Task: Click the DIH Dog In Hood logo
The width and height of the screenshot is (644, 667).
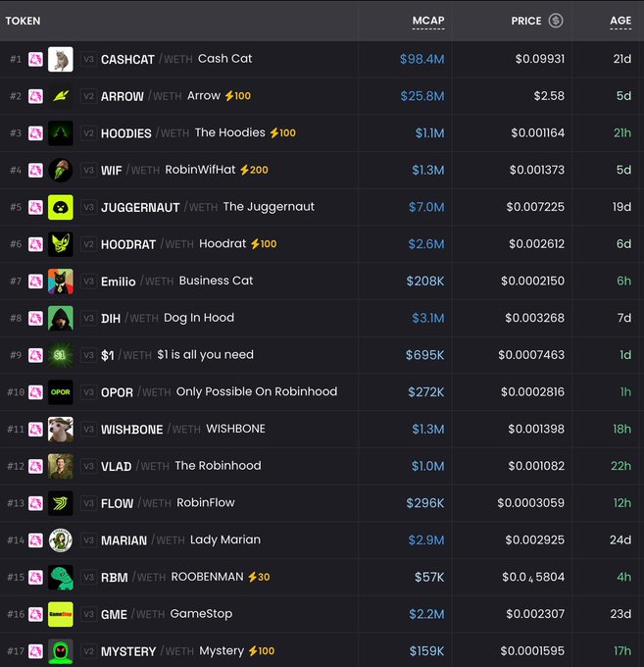Action: [61, 318]
